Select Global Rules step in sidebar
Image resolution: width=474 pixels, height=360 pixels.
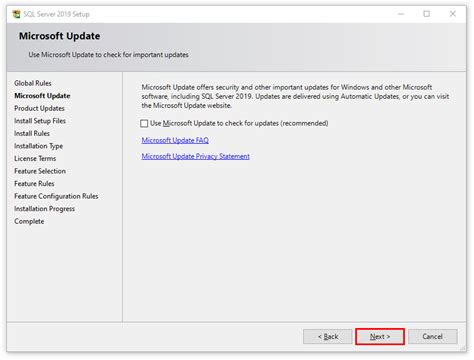point(33,83)
